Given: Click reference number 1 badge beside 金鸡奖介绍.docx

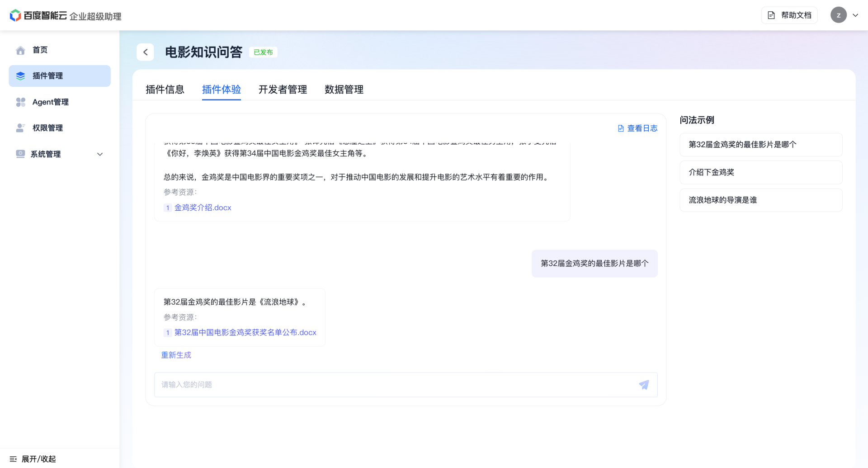Looking at the screenshot, I should (x=168, y=208).
